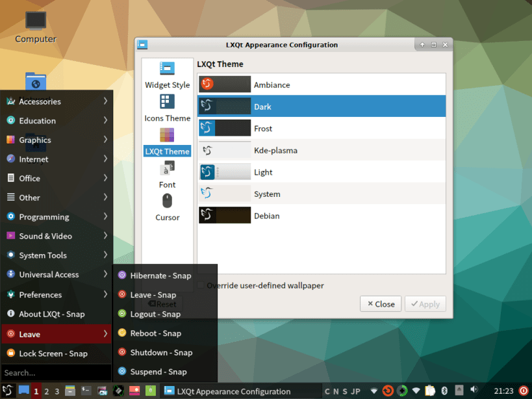Click the Reset button behind the menu
532x399 pixels.
[164, 304]
